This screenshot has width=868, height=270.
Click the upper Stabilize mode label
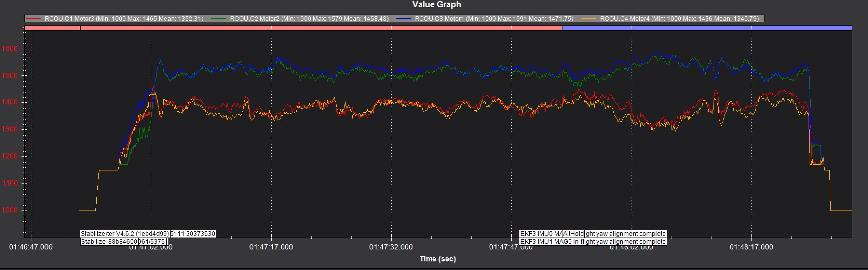93,234
